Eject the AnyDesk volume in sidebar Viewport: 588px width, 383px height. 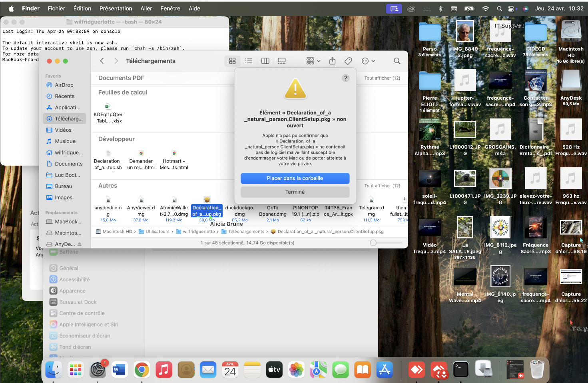[80, 244]
